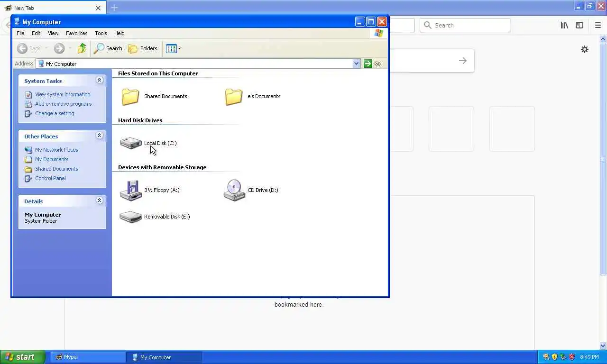Click View system information link
607x364 pixels.
63,94
